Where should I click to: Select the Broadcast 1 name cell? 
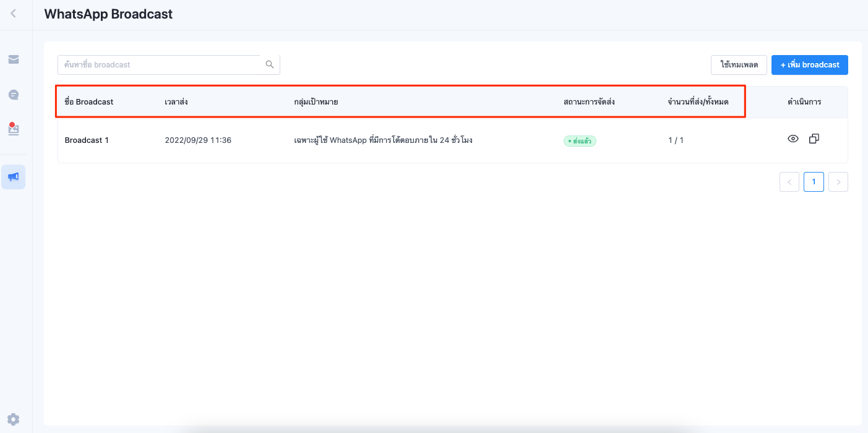point(87,140)
